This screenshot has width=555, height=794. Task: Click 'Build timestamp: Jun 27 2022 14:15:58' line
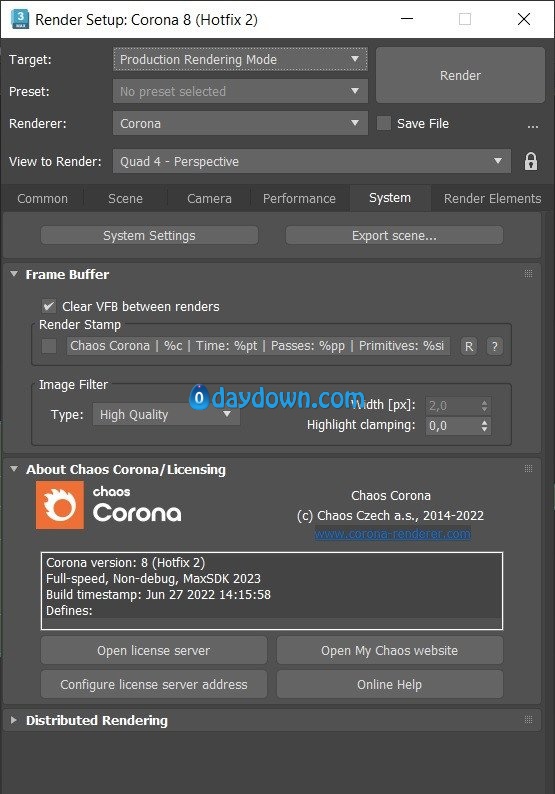click(158, 594)
